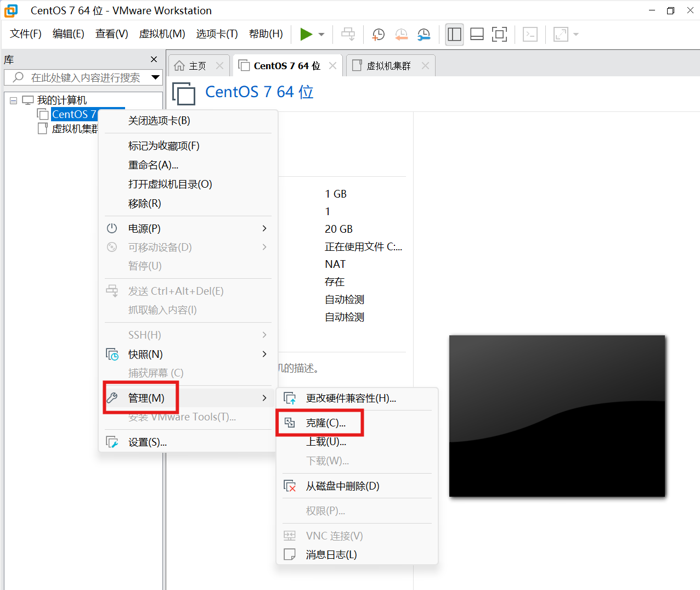
Task: Close the library panel with X
Action: click(x=154, y=59)
